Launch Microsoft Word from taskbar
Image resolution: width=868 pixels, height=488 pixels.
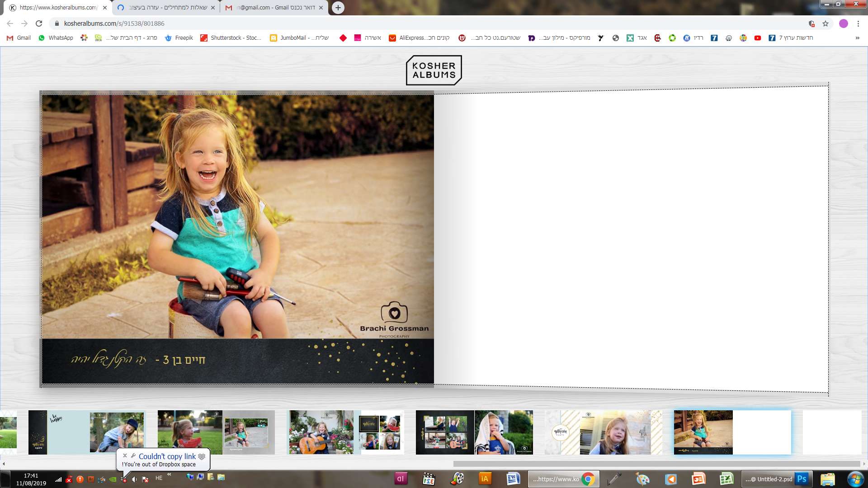point(513,479)
